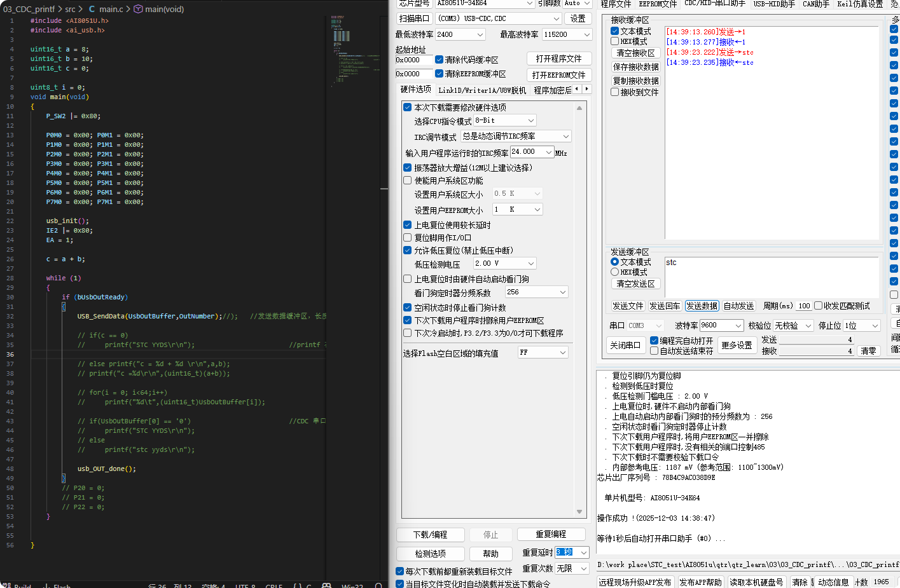Image resolution: width=900 pixels, height=588 pixels.
Task: Enable 使能用户系统区功能 option
Action: [407, 179]
